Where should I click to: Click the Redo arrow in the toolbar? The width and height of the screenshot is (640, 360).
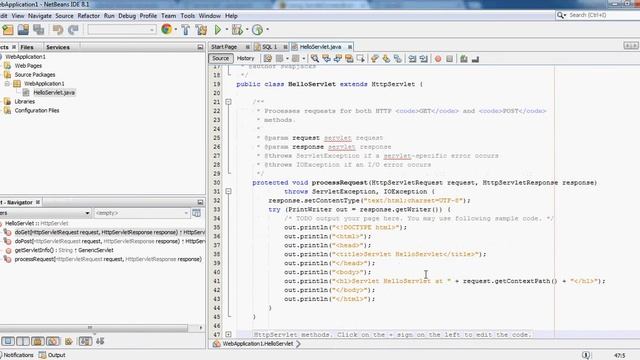pyautogui.click(x=73, y=29)
